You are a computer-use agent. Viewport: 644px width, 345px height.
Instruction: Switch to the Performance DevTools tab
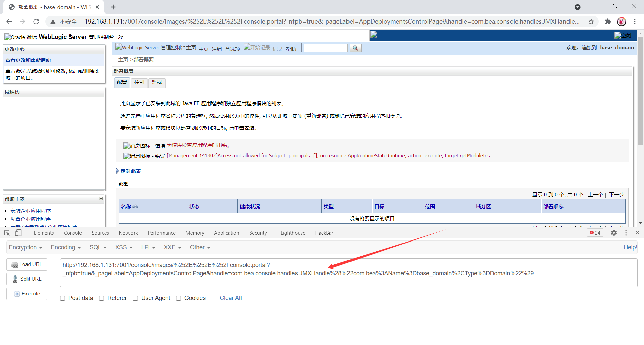162,233
